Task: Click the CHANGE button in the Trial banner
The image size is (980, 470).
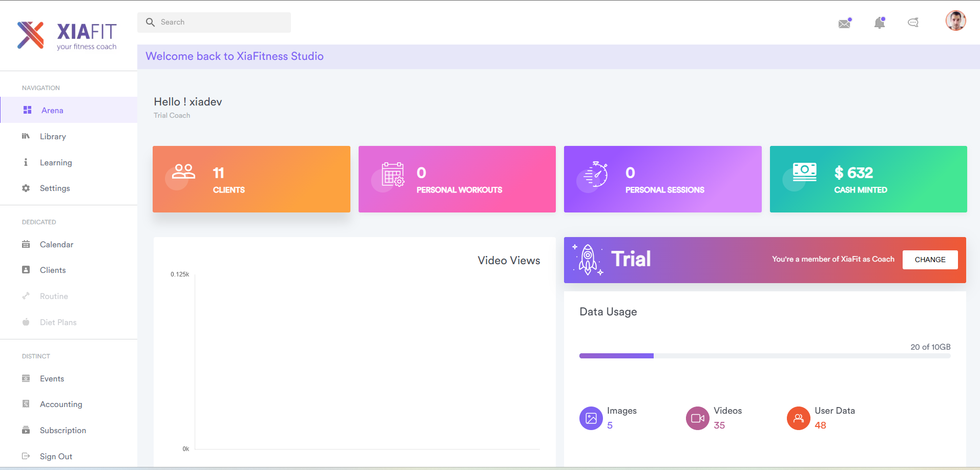Action: [930, 260]
